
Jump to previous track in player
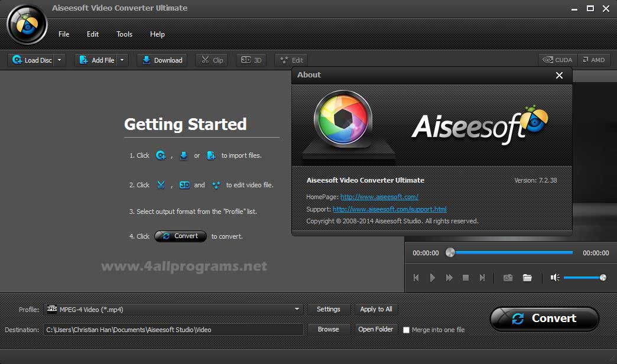point(416,278)
